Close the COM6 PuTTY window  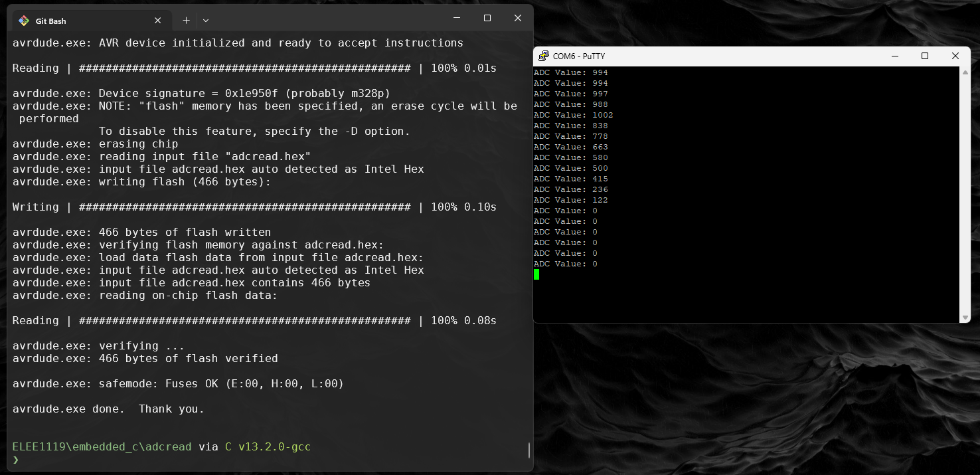click(955, 56)
